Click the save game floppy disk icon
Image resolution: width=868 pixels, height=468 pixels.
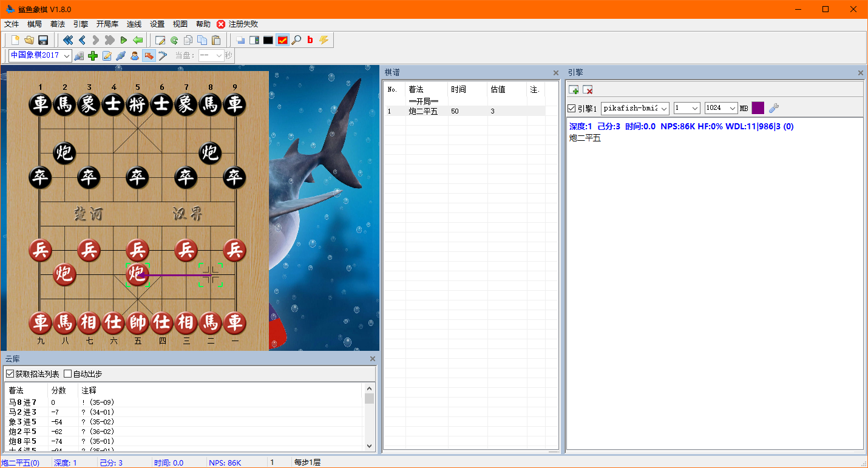[43, 40]
